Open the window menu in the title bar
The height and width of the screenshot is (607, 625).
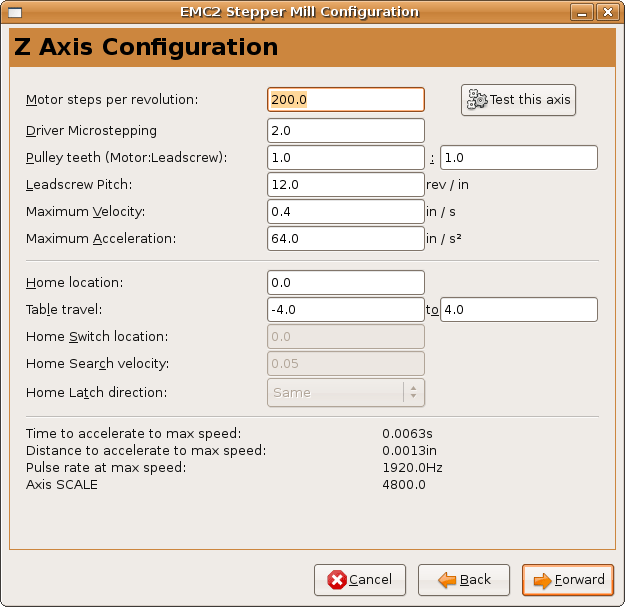pos(12,12)
